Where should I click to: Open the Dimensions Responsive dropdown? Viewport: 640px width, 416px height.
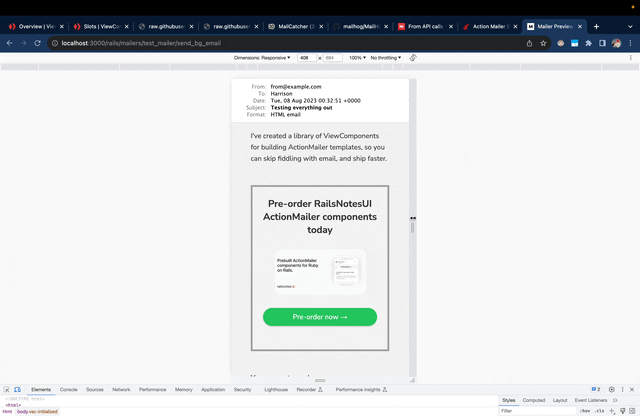(262, 58)
